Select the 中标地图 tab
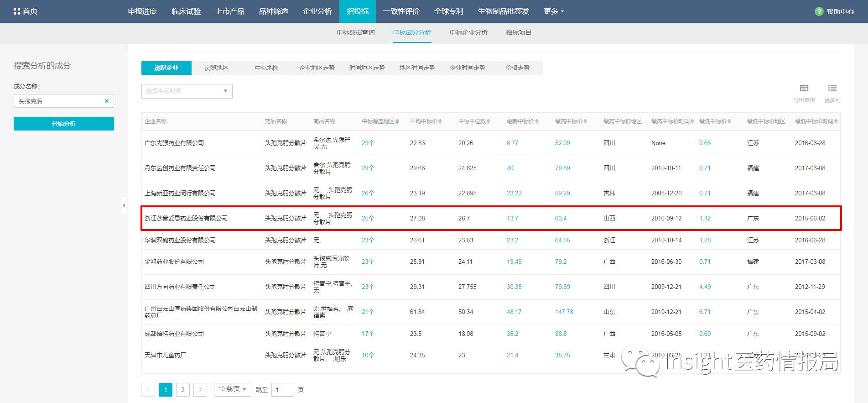The height and width of the screenshot is (403, 868). (x=267, y=68)
